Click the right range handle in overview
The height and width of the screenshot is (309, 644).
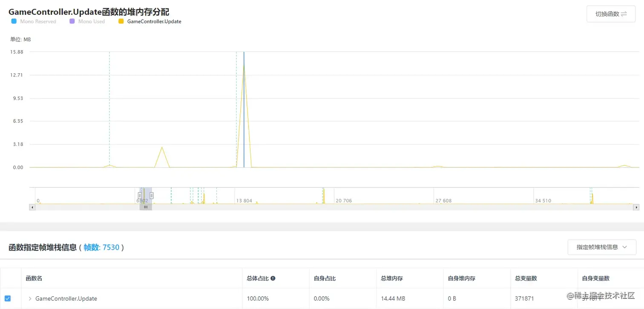(152, 195)
